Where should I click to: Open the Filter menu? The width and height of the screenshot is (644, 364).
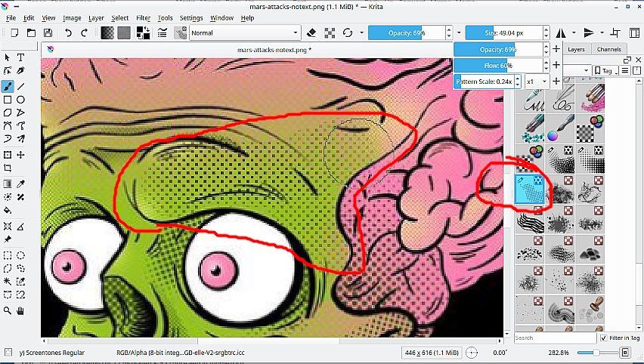pos(144,18)
